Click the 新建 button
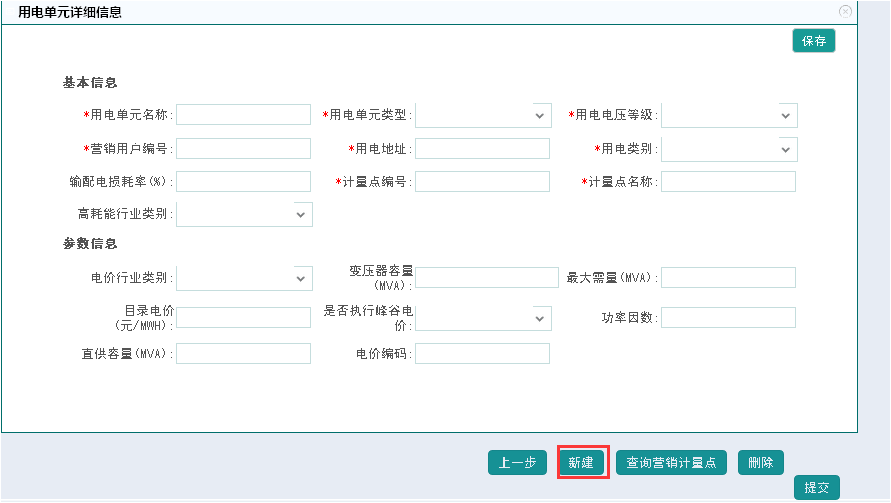Image resolution: width=891 pixels, height=503 pixels. (582, 463)
